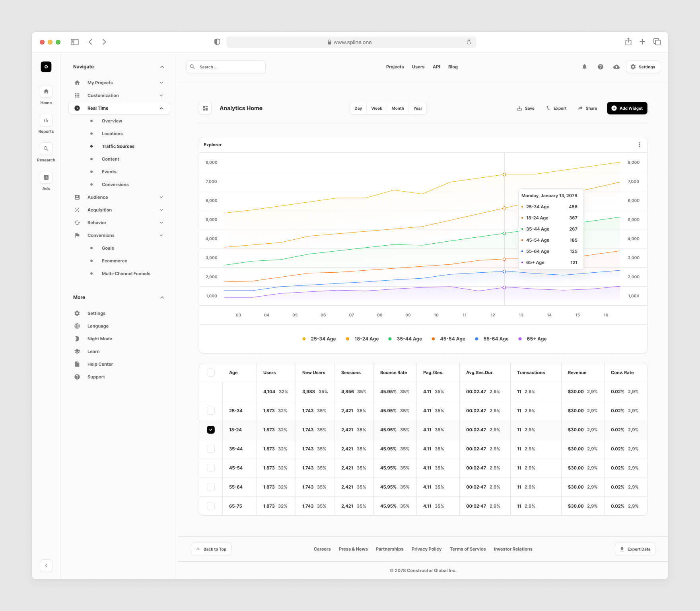Open API in top navigation
700x611 pixels.
pos(436,67)
